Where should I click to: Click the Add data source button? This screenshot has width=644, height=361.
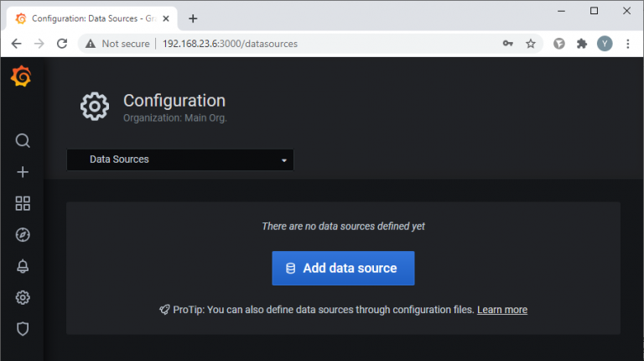(343, 269)
